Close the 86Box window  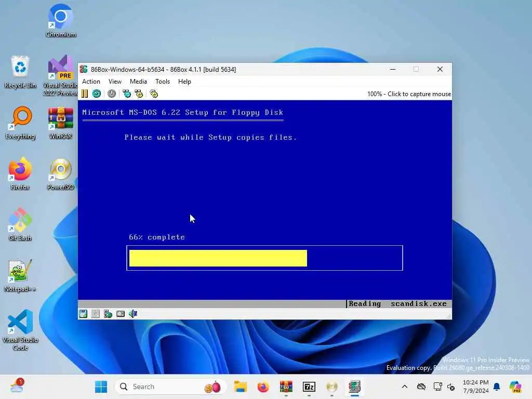coord(440,69)
